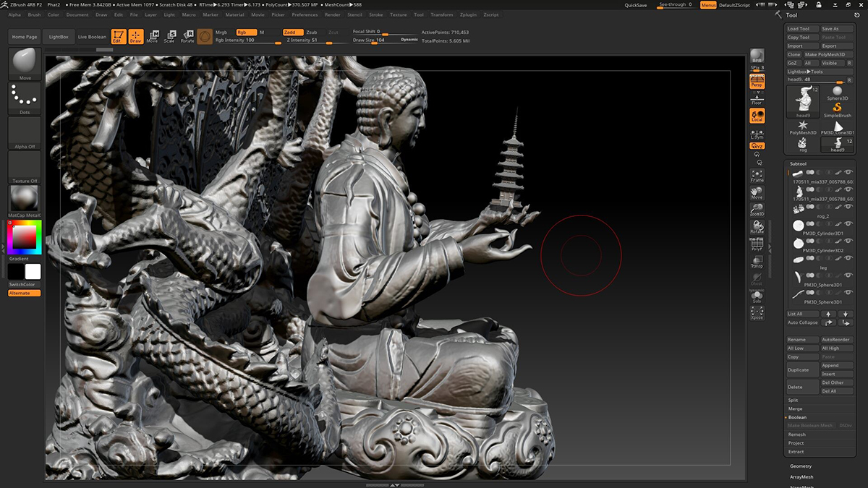Select the PolyMesh3D star tool thumbnail
Screen dimensions: 868x488
tap(803, 128)
